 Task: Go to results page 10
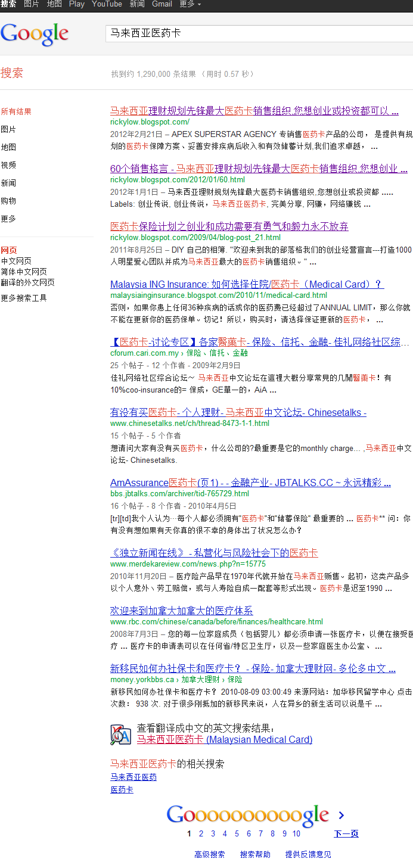tap(296, 833)
